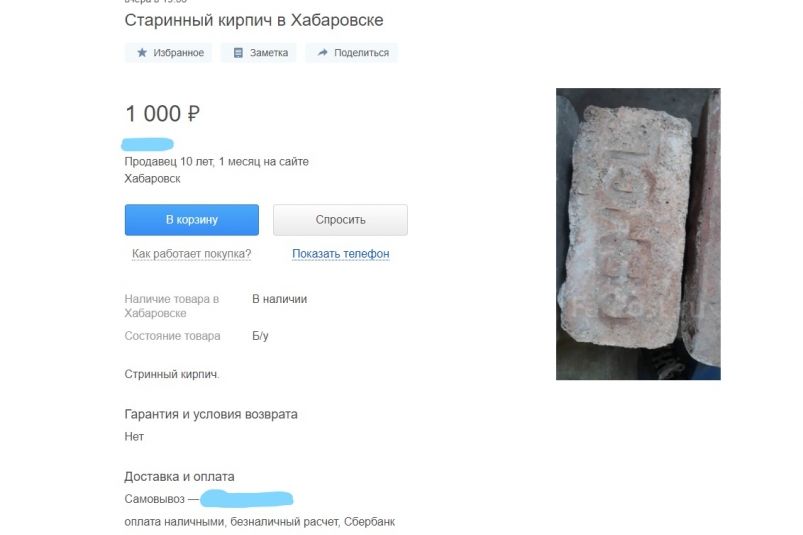Click the Хабаровск seller city text
This screenshot has width=803, height=535.
click(x=152, y=179)
